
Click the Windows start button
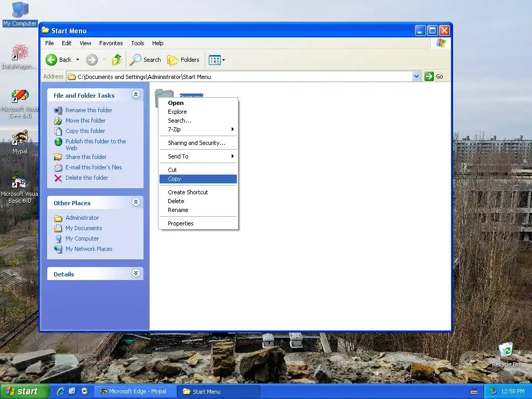coord(24,392)
